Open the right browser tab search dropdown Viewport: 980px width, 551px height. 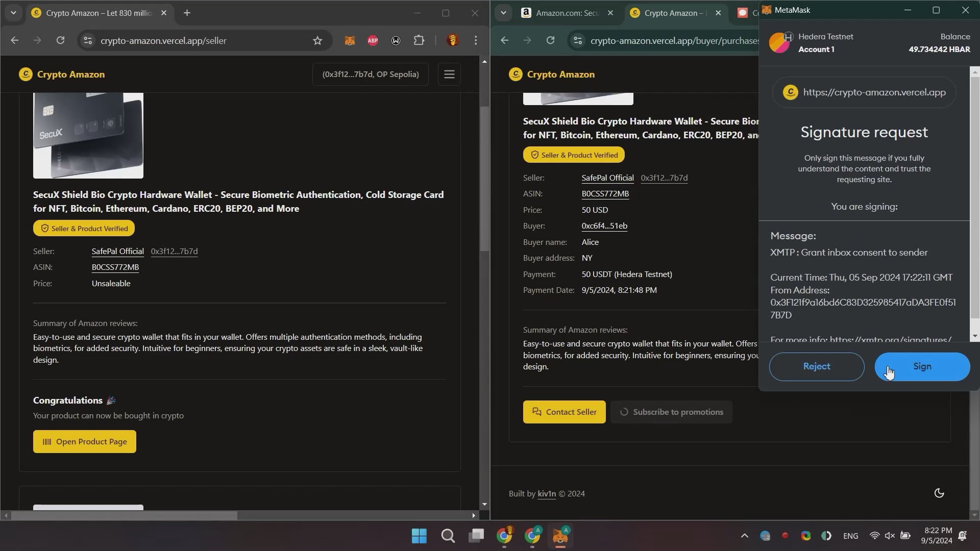point(503,13)
